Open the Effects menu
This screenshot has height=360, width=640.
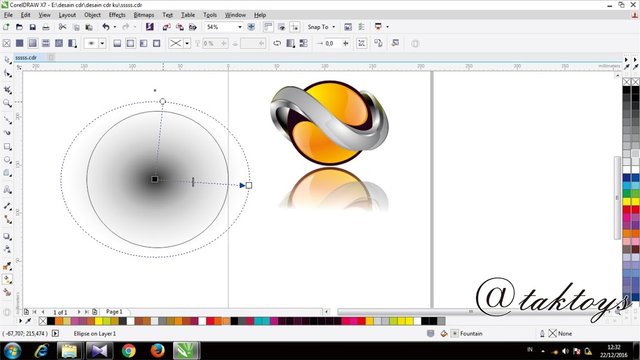(x=117, y=15)
